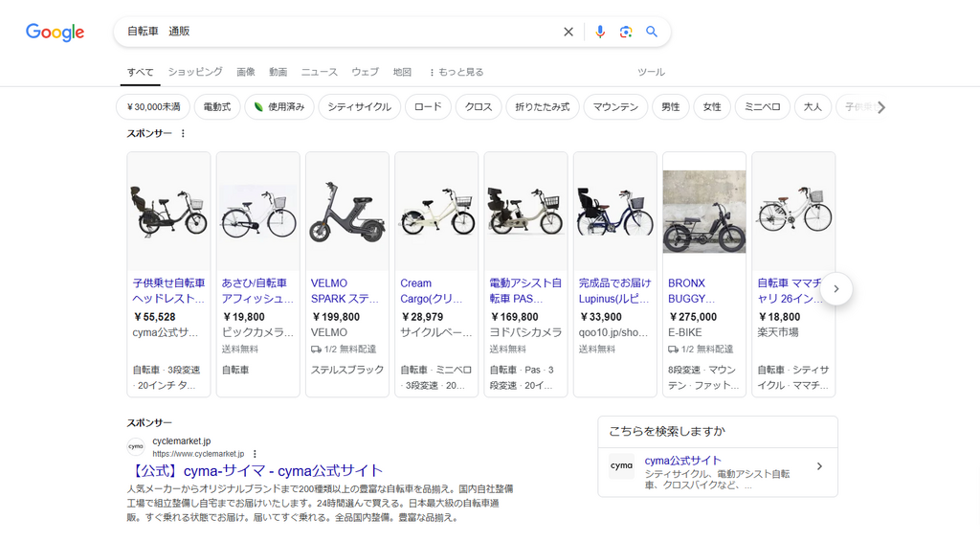Click the 楽天市場 seller name

click(778, 332)
